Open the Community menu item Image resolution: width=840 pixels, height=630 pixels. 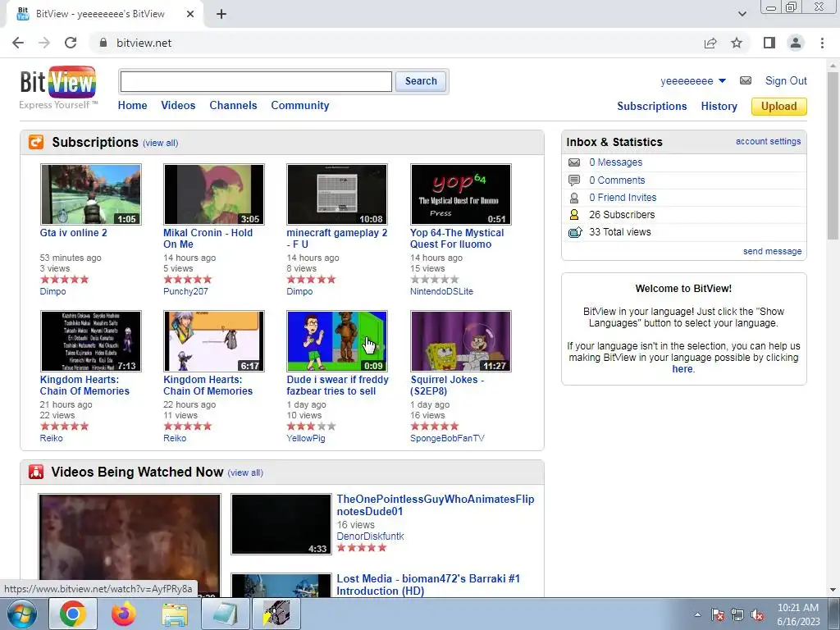(300, 106)
